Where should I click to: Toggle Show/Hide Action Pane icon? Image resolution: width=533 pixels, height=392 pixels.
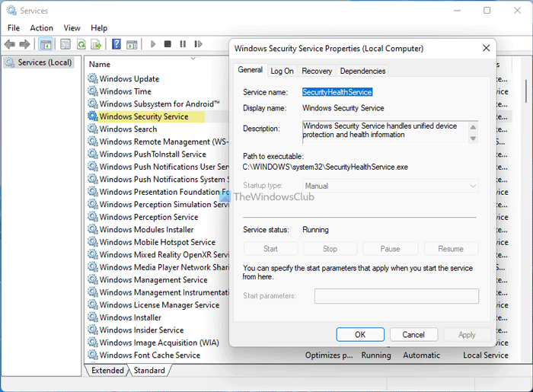click(x=132, y=44)
